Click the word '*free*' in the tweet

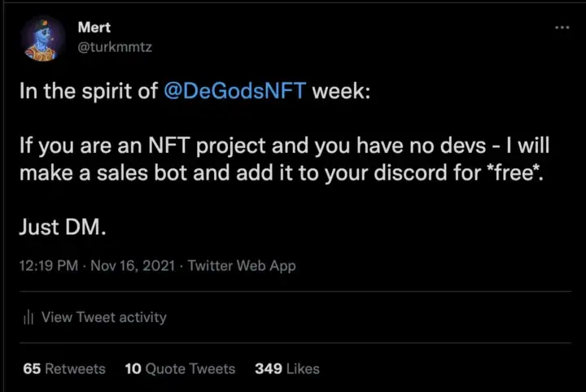(514, 172)
